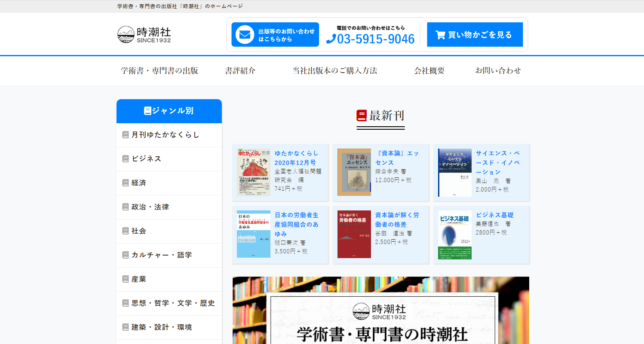Viewport: 644px width, 344px height.
Task: Click the ビジネス基礎 book cover thumbnail
Action: pyautogui.click(x=455, y=235)
